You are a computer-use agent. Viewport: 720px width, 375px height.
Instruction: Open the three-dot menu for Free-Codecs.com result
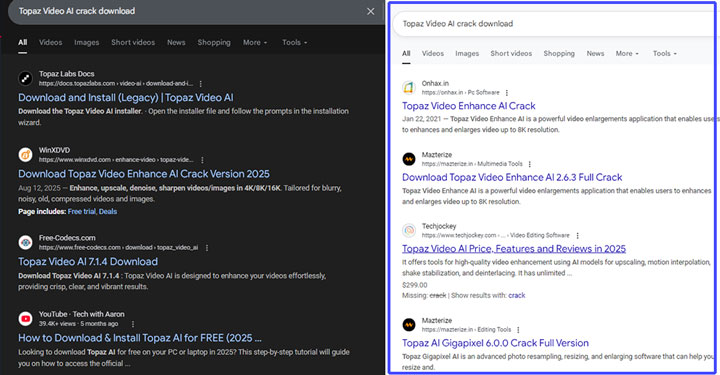(207, 247)
